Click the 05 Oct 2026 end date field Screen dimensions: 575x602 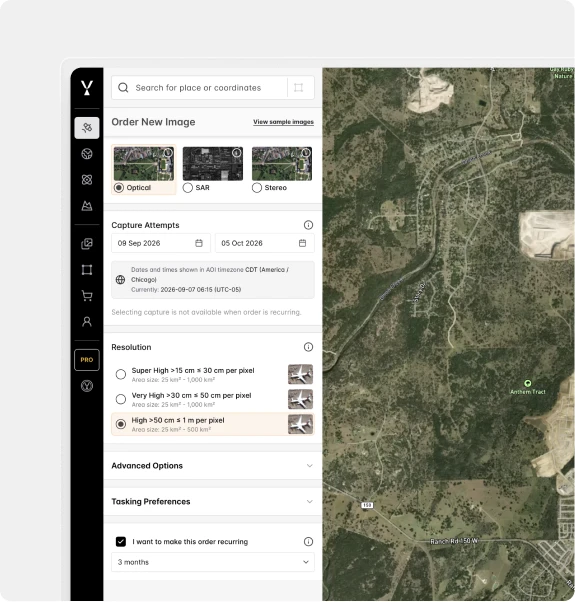(x=264, y=243)
